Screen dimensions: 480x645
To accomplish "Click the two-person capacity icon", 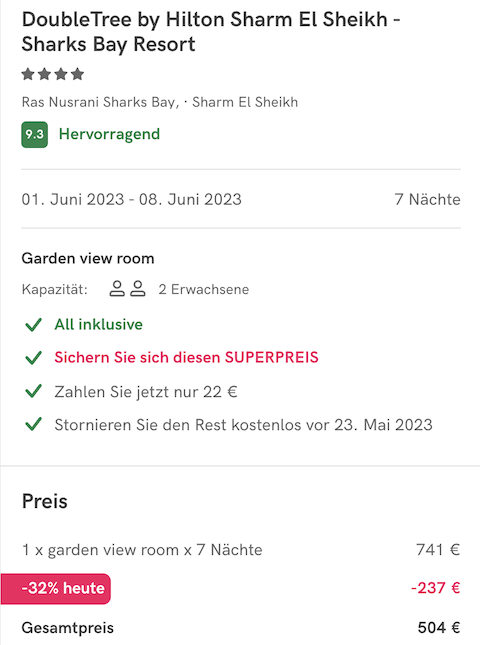I will pyautogui.click(x=128, y=289).
